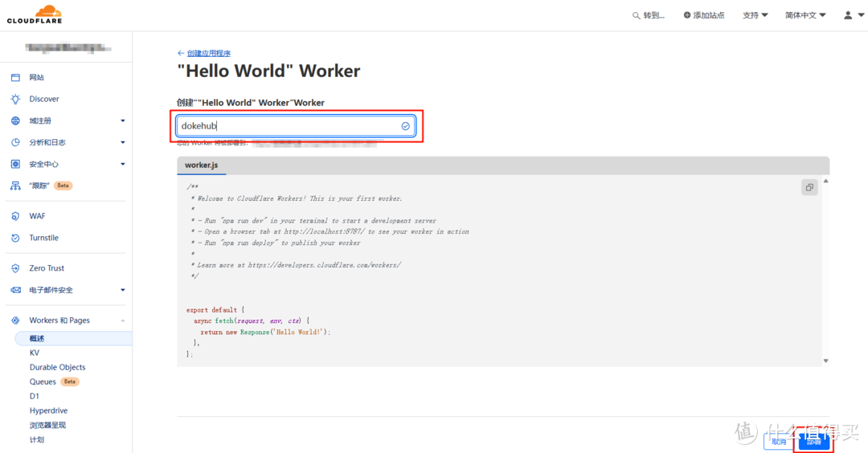Click code editor scrollbar down arrow
The height and width of the screenshot is (453, 868).
coord(825,361)
